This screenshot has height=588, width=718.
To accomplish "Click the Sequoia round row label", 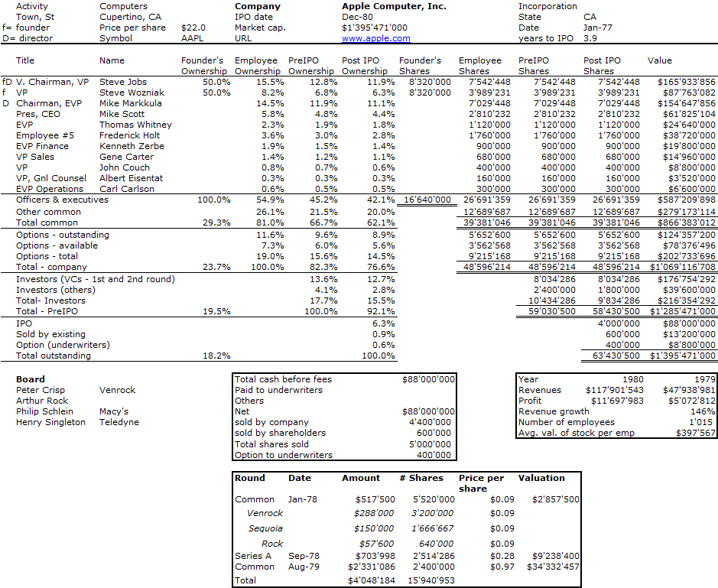I will [265, 528].
